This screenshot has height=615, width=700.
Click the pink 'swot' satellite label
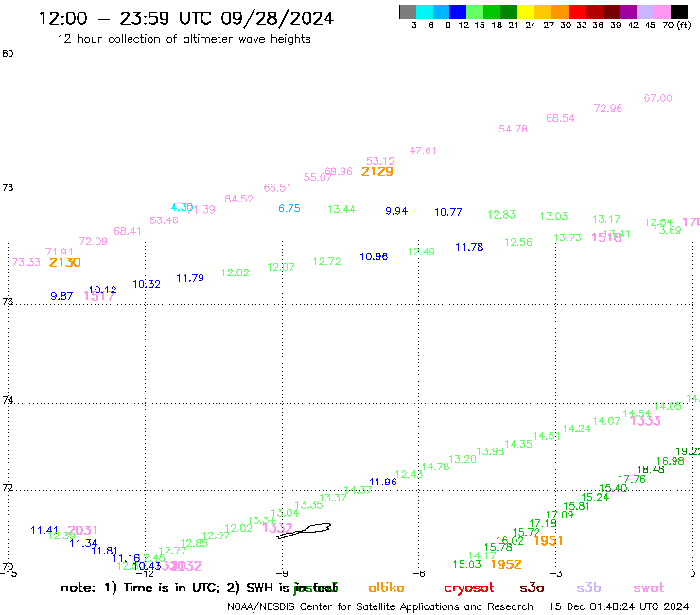tap(649, 589)
